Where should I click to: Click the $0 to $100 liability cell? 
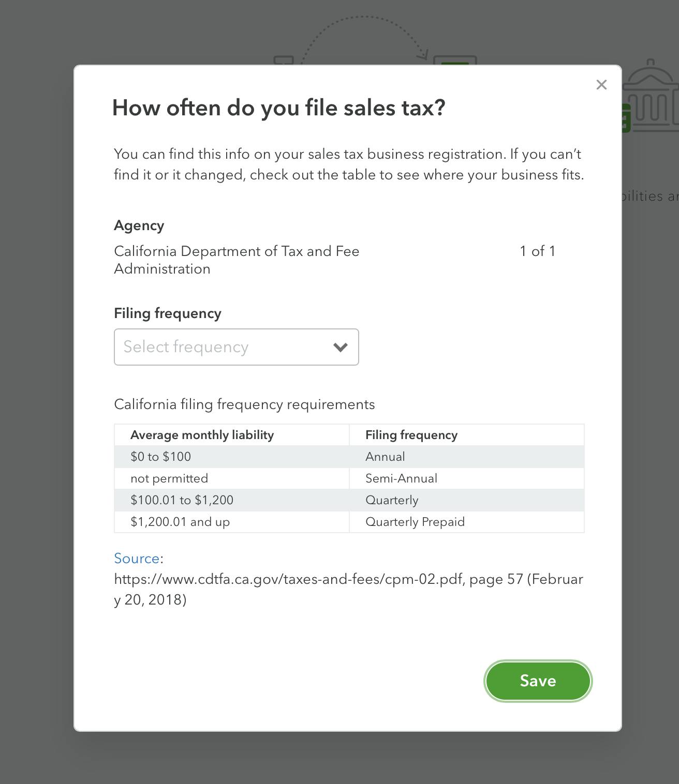click(x=160, y=457)
